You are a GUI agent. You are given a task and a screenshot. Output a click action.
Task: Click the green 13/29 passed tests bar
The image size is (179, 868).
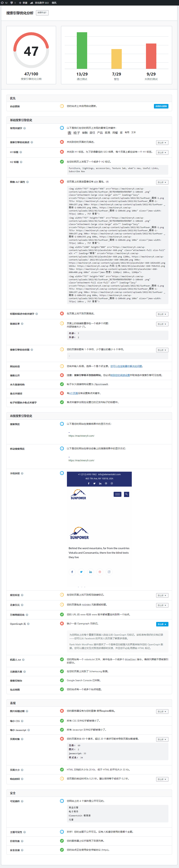[82, 51]
